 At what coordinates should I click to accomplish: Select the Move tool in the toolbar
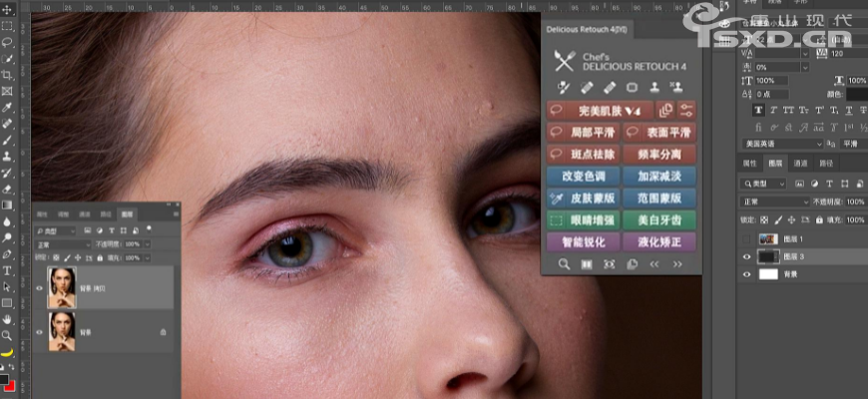click(7, 9)
